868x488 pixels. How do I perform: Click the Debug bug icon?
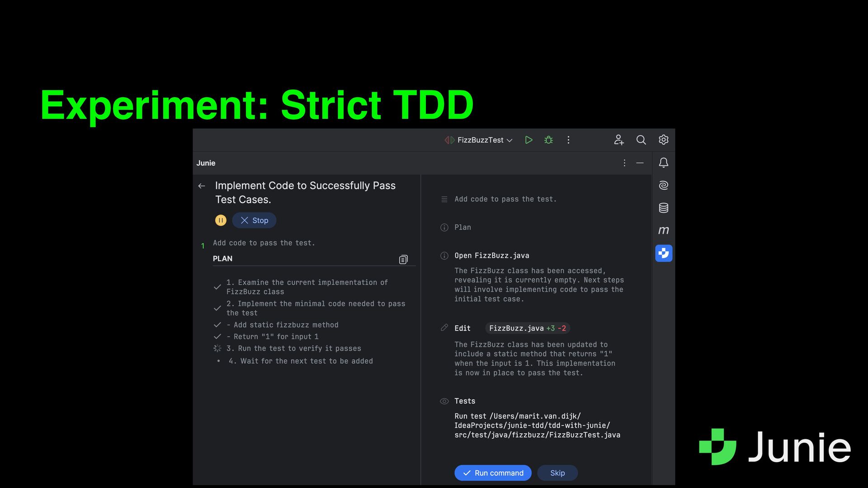click(548, 140)
